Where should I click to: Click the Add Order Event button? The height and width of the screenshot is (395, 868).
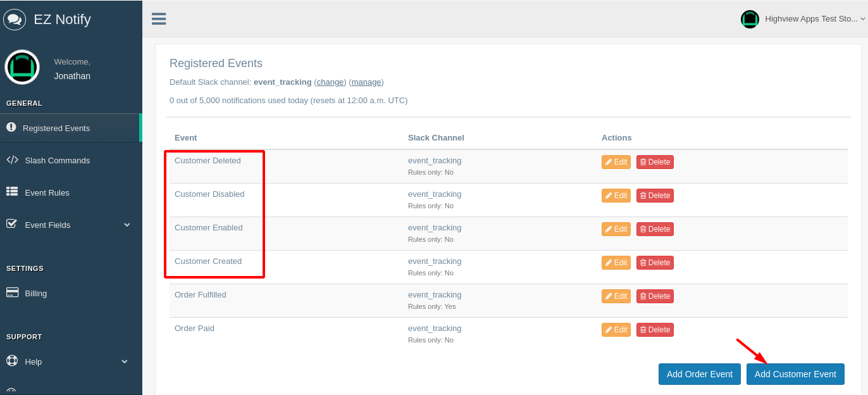699,374
